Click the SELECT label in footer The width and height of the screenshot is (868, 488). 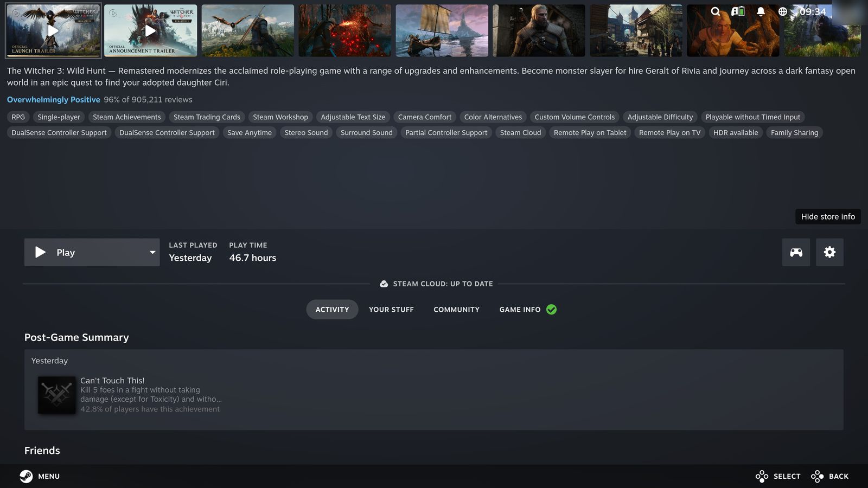787,476
